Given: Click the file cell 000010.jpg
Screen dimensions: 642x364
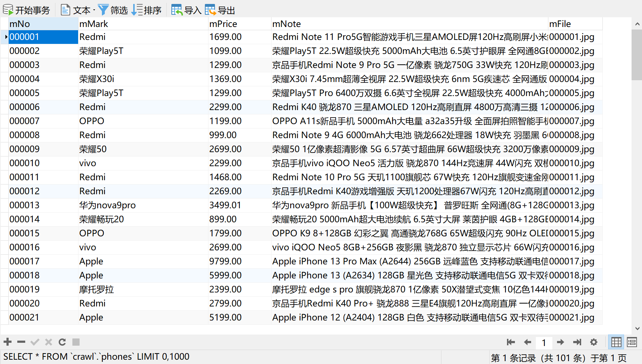Looking at the screenshot, I should click(575, 163).
